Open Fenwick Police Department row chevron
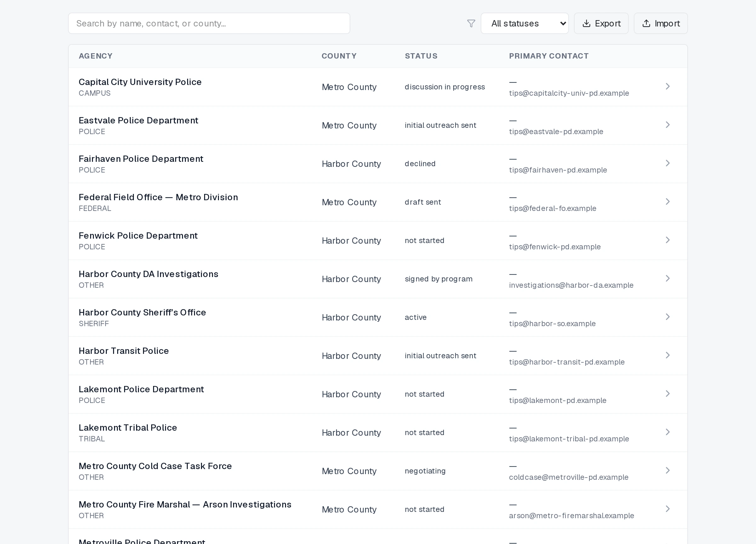The width and height of the screenshot is (756, 544). coord(668,240)
